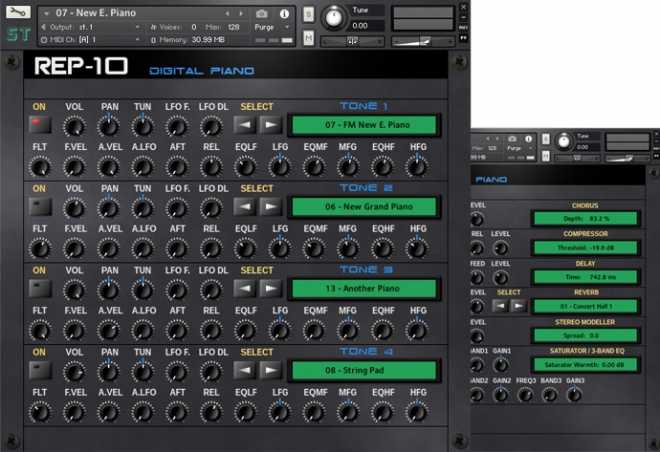
Task: Click the Tone 2 REL knob
Action: [211, 249]
